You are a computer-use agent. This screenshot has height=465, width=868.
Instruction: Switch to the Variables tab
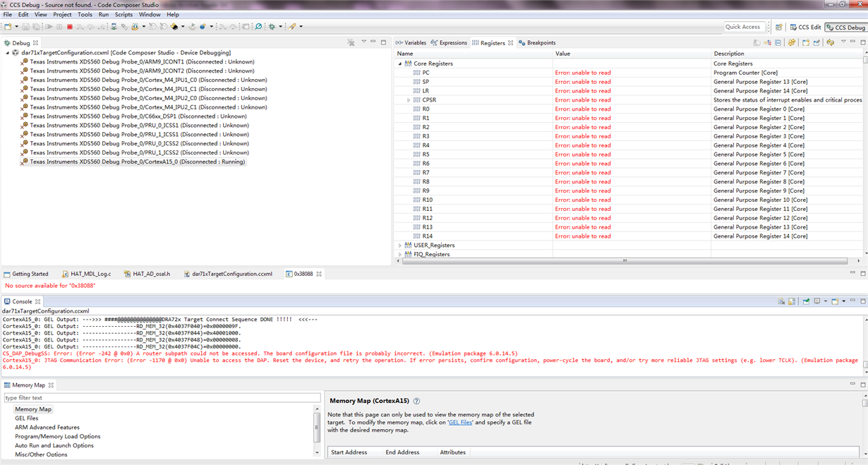[411, 42]
